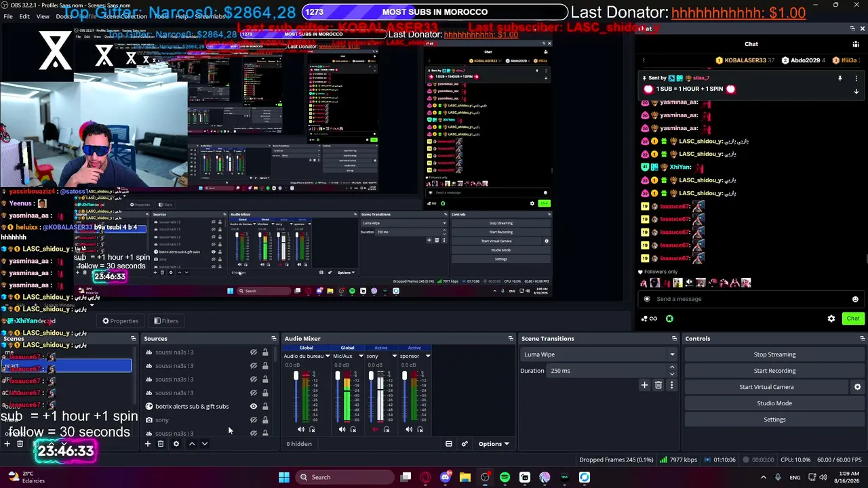
Task: Click Start Recording
Action: click(x=774, y=371)
